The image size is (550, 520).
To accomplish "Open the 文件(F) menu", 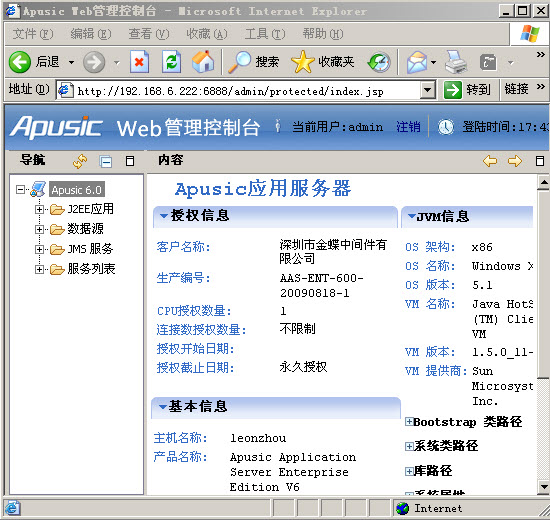I will [33, 34].
